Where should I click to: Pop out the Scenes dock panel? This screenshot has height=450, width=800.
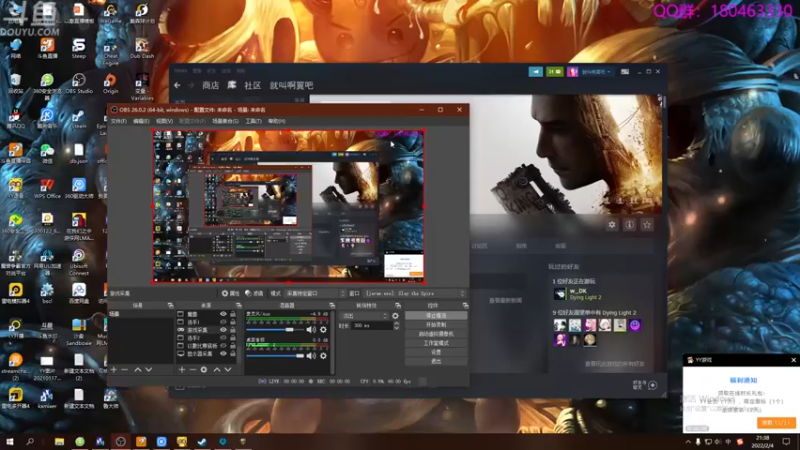170,305
